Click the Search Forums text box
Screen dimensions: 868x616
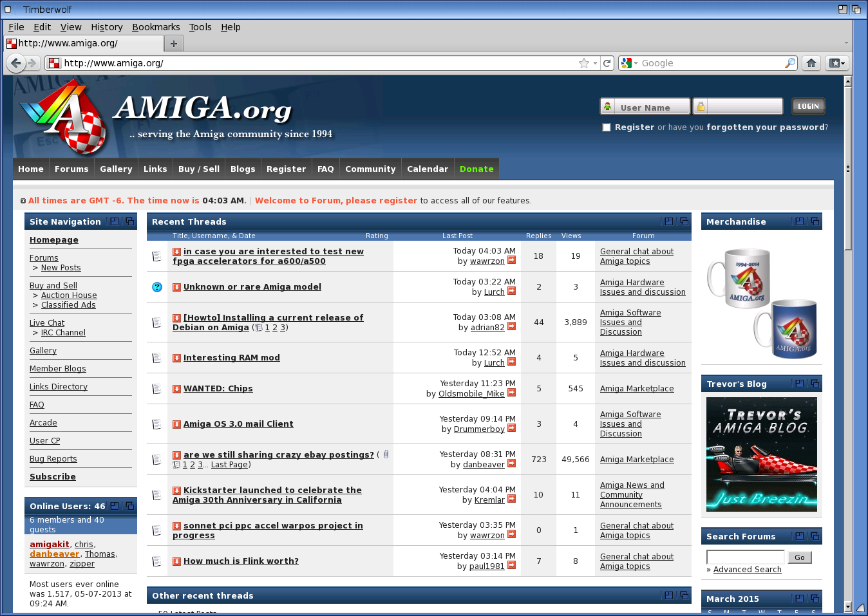746,557
